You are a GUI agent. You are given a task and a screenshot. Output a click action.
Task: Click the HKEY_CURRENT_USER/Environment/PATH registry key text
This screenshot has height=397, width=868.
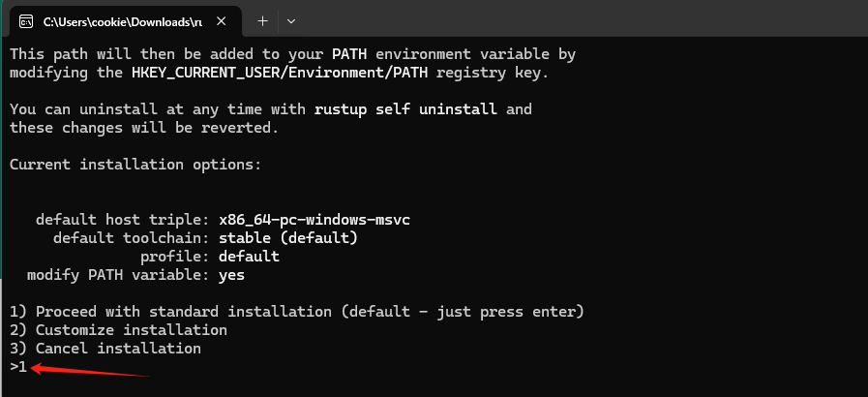pyautogui.click(x=280, y=73)
